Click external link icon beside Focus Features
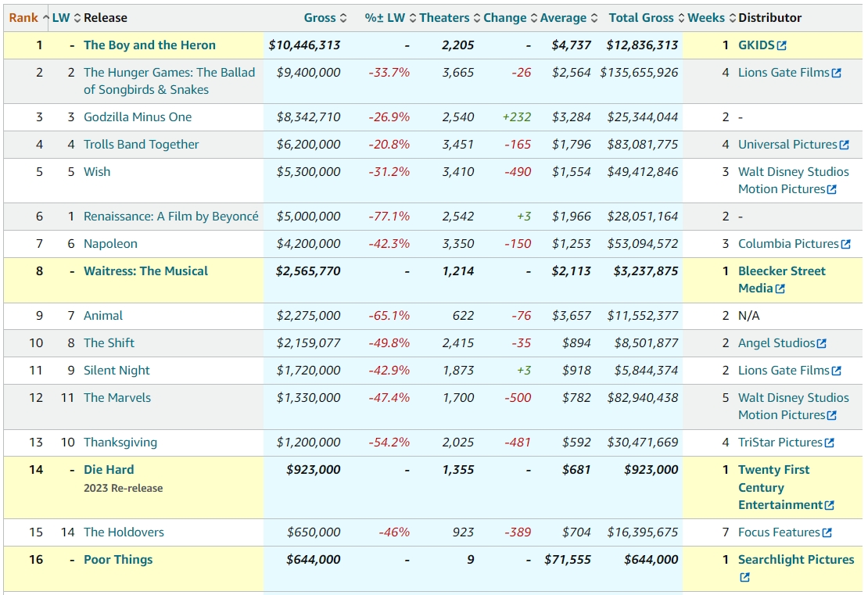 (x=827, y=533)
